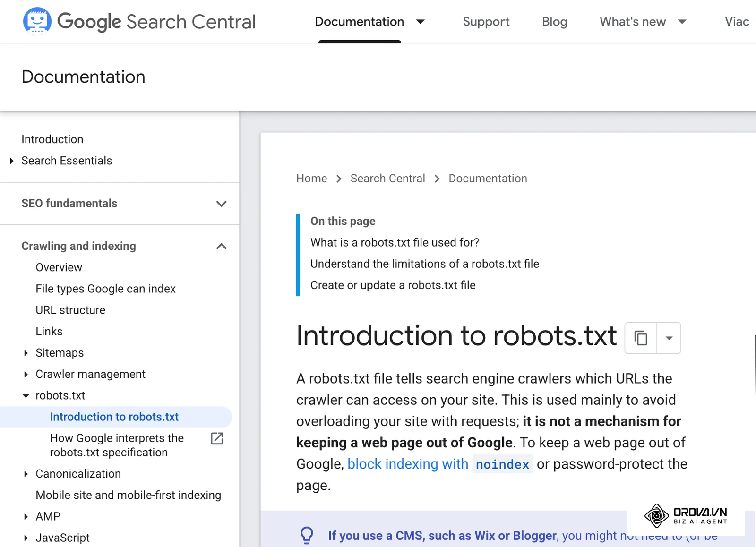The height and width of the screenshot is (547, 756).
Task: Go to Search Central breadcrumb link
Action: click(x=388, y=179)
